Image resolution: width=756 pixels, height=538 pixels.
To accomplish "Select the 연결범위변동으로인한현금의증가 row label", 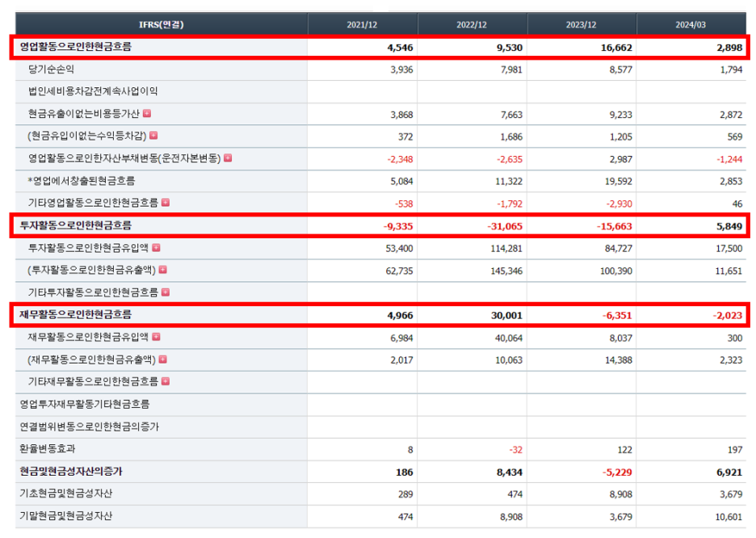I will pyautogui.click(x=89, y=427).
